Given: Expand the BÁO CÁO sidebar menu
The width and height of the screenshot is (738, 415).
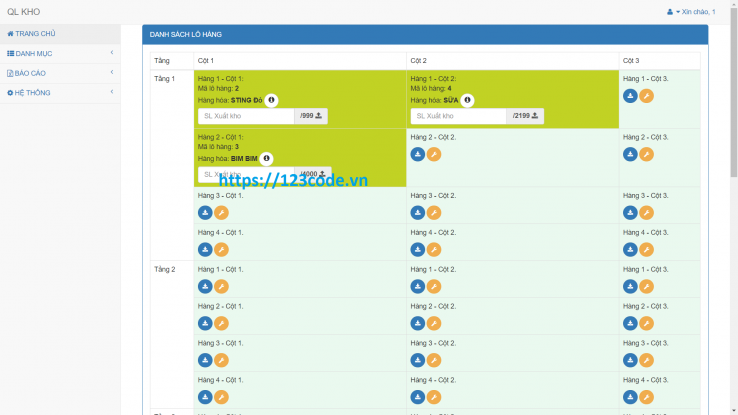Looking at the screenshot, I should (x=60, y=73).
